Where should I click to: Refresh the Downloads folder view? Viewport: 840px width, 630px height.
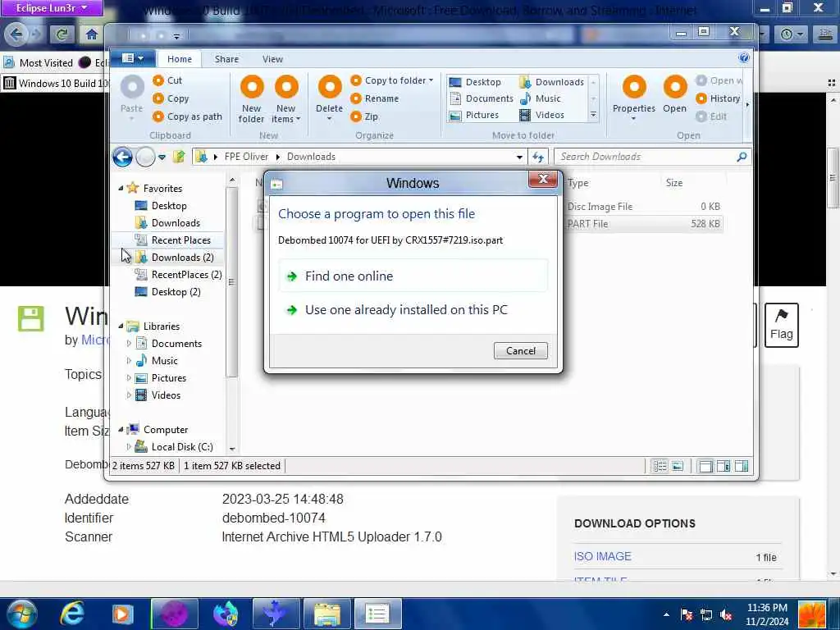(x=538, y=157)
